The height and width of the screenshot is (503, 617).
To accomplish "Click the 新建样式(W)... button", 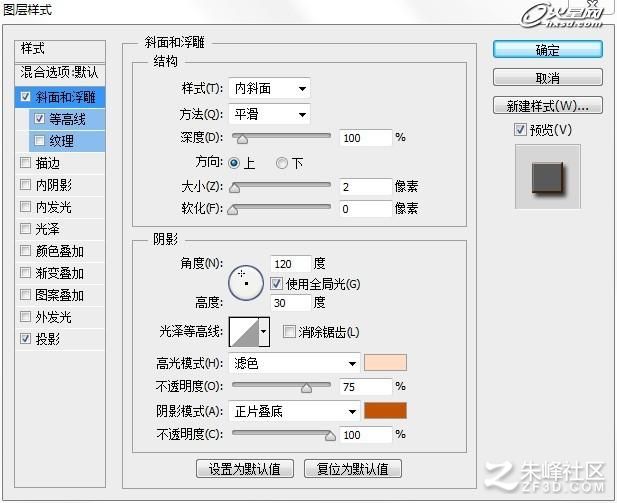I will click(x=547, y=105).
